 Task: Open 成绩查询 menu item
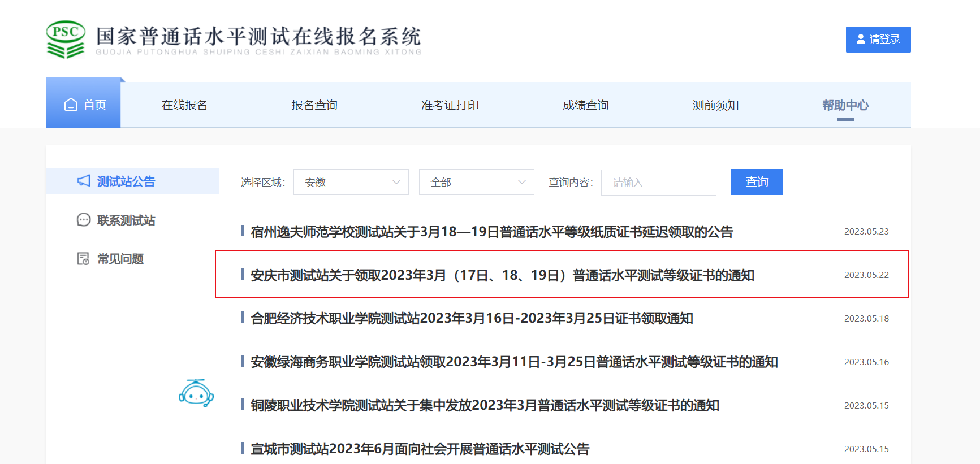(586, 105)
